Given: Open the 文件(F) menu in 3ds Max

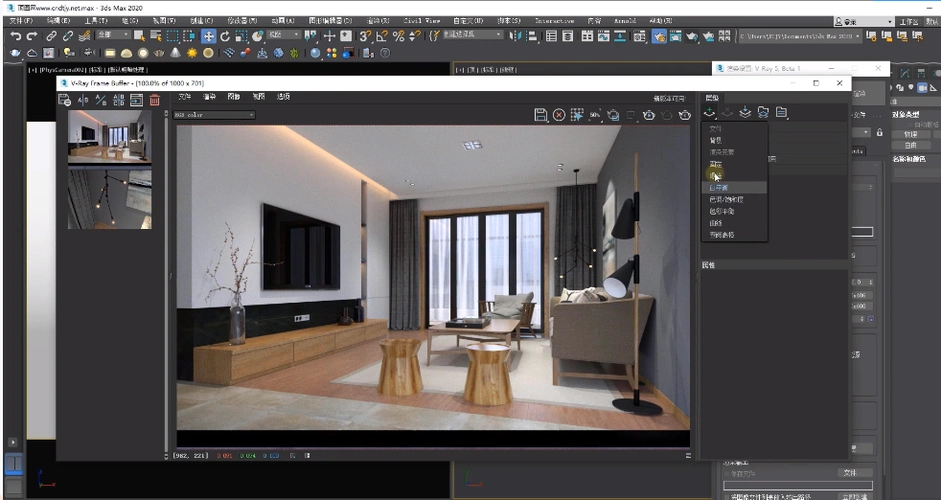Looking at the screenshot, I should pyautogui.click(x=20, y=20).
